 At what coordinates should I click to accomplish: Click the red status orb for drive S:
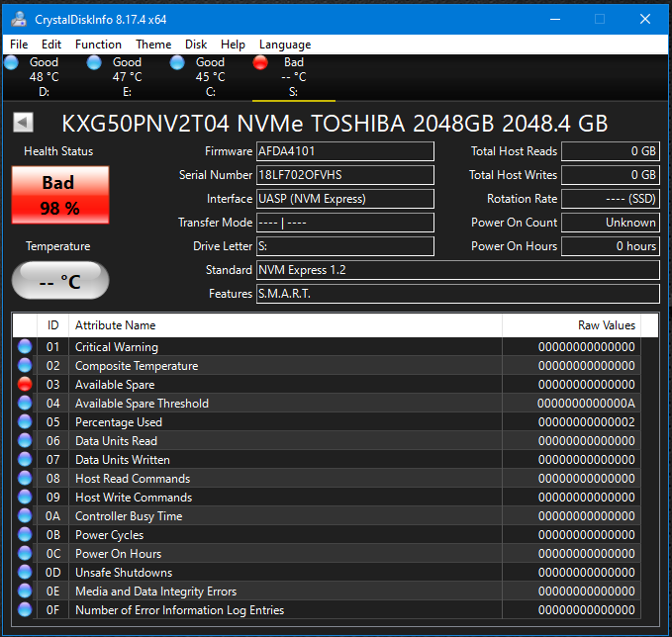coord(260,62)
